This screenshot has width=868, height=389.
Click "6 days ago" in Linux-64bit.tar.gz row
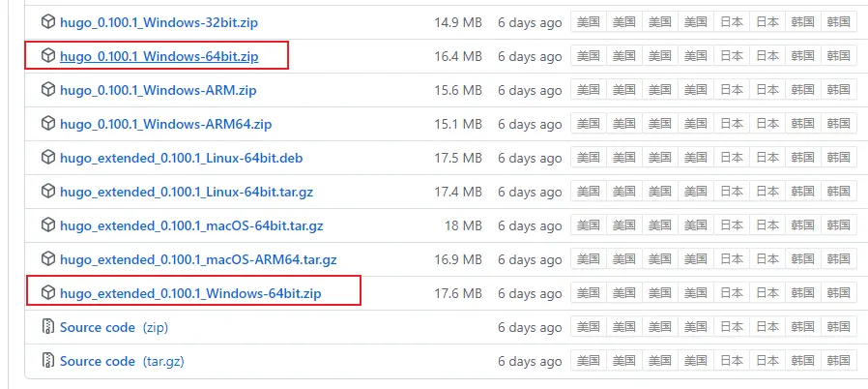(x=530, y=193)
